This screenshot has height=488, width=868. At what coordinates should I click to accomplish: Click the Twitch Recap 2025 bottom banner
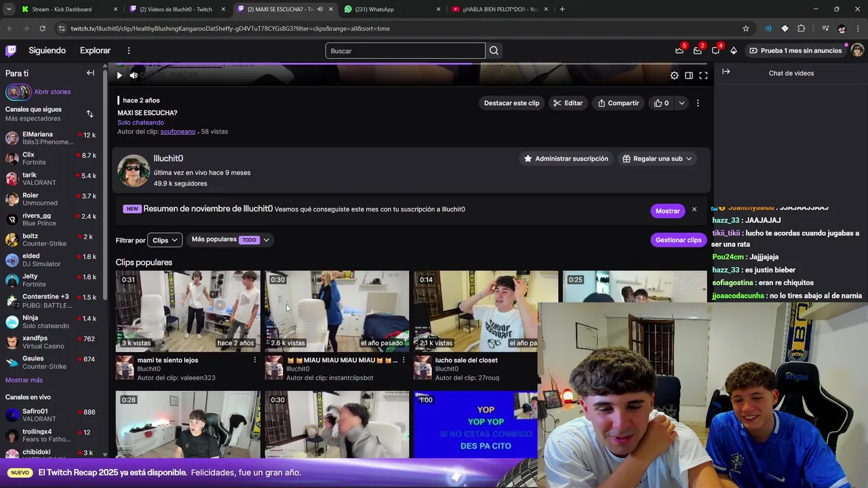pos(269,472)
